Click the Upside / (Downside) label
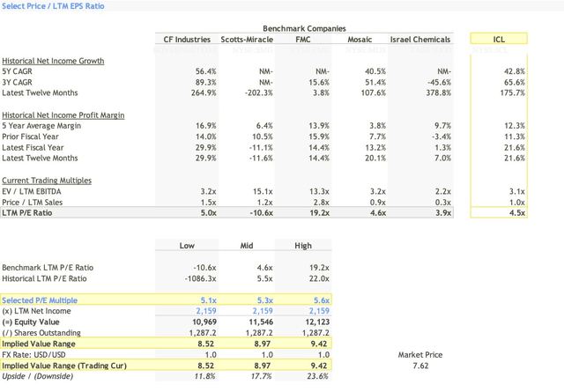The height and width of the screenshot is (392, 564). pyautogui.click(x=37, y=376)
